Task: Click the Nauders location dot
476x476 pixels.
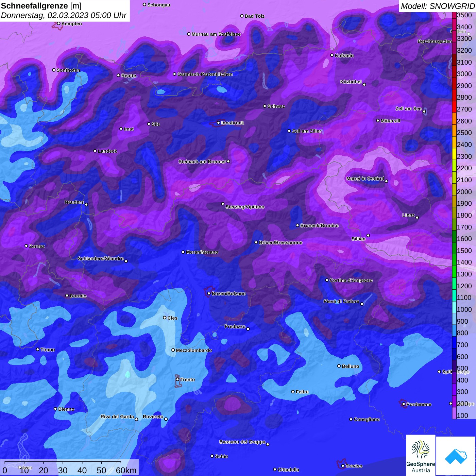Action: point(86,205)
